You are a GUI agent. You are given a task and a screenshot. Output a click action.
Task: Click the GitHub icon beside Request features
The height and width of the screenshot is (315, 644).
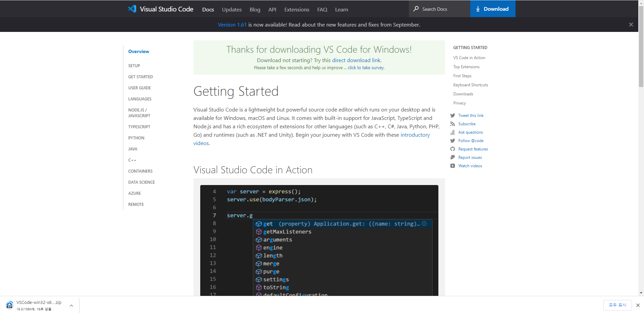(452, 149)
